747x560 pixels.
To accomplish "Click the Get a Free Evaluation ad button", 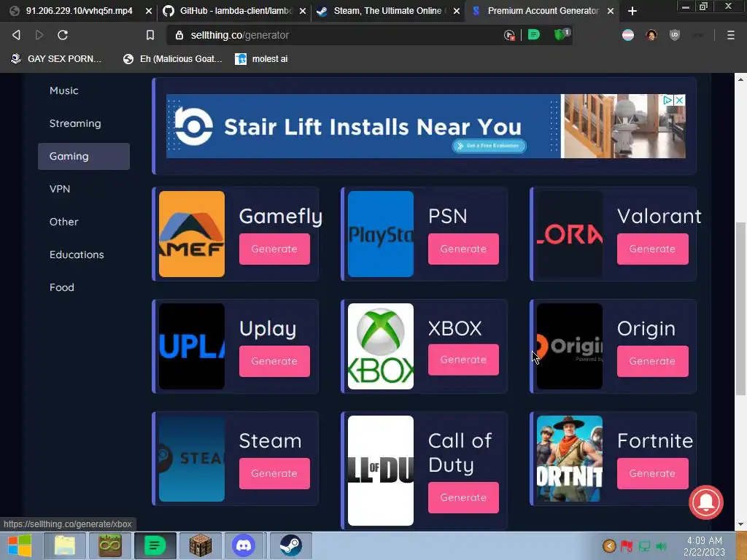I will click(489, 146).
